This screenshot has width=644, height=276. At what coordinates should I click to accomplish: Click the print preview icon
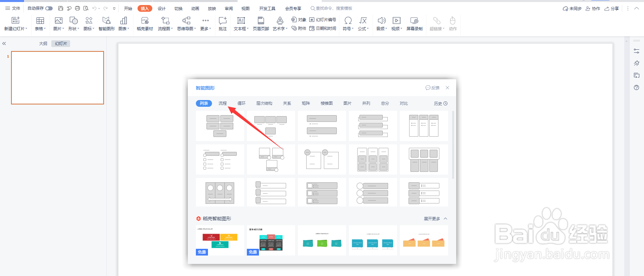click(x=86, y=8)
